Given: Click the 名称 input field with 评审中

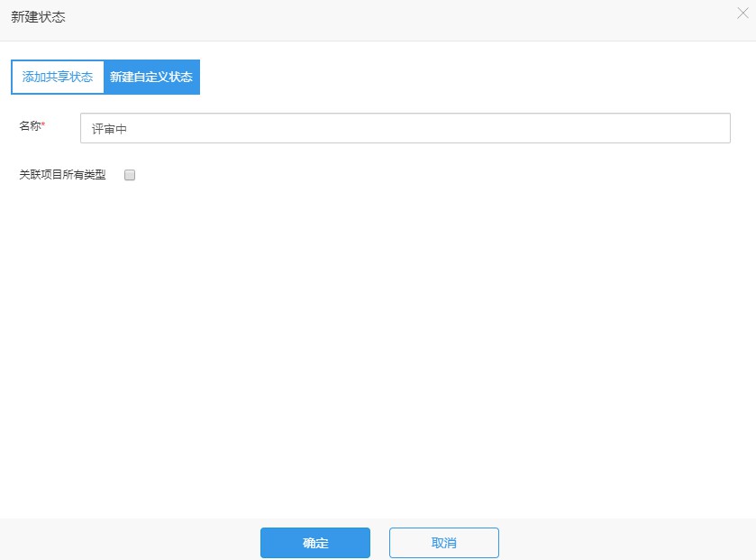Looking at the screenshot, I should (x=405, y=128).
